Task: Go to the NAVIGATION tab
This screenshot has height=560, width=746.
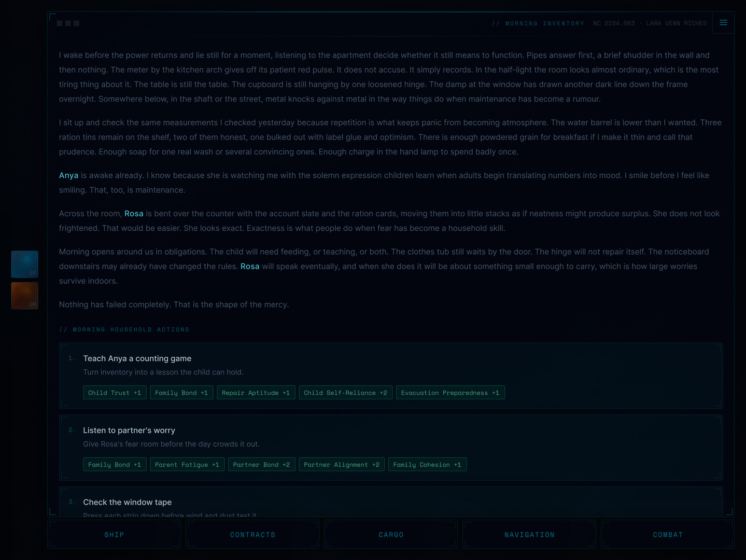Action: point(529,535)
